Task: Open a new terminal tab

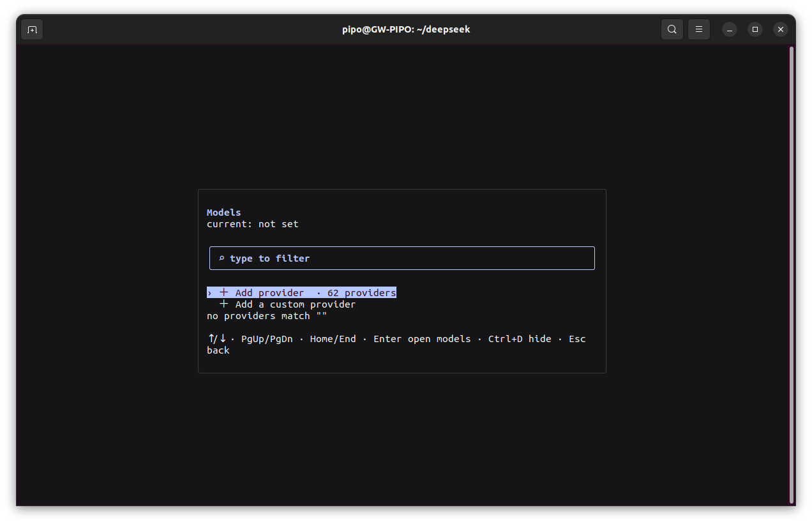Action: tap(32, 29)
